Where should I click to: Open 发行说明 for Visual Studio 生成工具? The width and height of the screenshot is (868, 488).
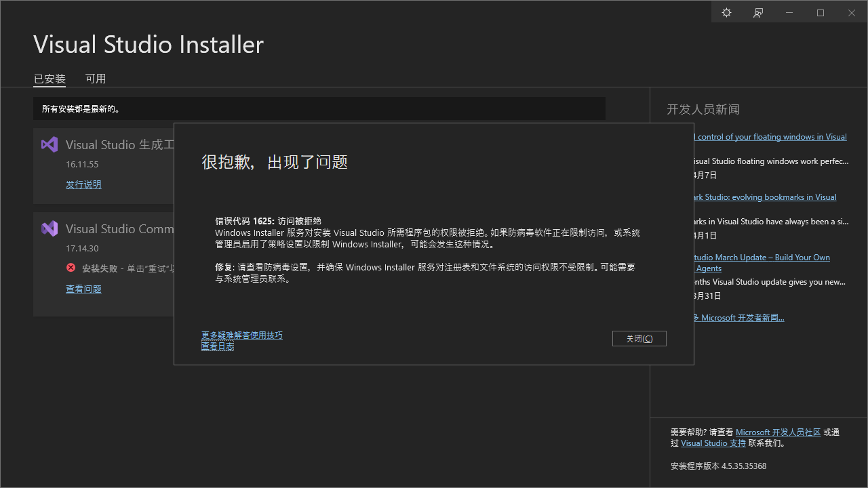83,184
